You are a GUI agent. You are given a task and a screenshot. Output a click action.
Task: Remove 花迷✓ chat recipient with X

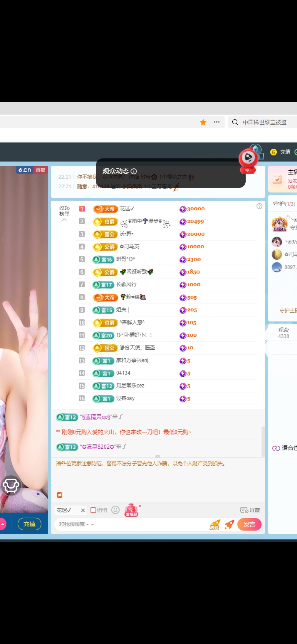coord(83,510)
